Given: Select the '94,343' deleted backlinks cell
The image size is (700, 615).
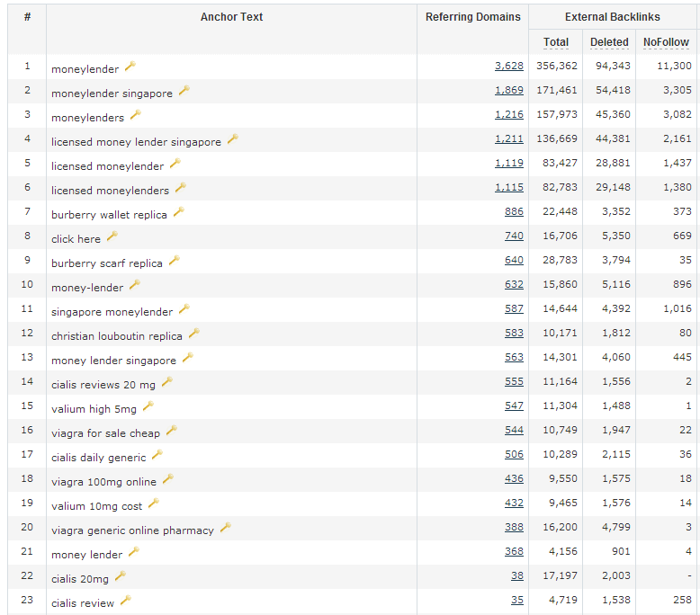Looking at the screenshot, I should (613, 66).
